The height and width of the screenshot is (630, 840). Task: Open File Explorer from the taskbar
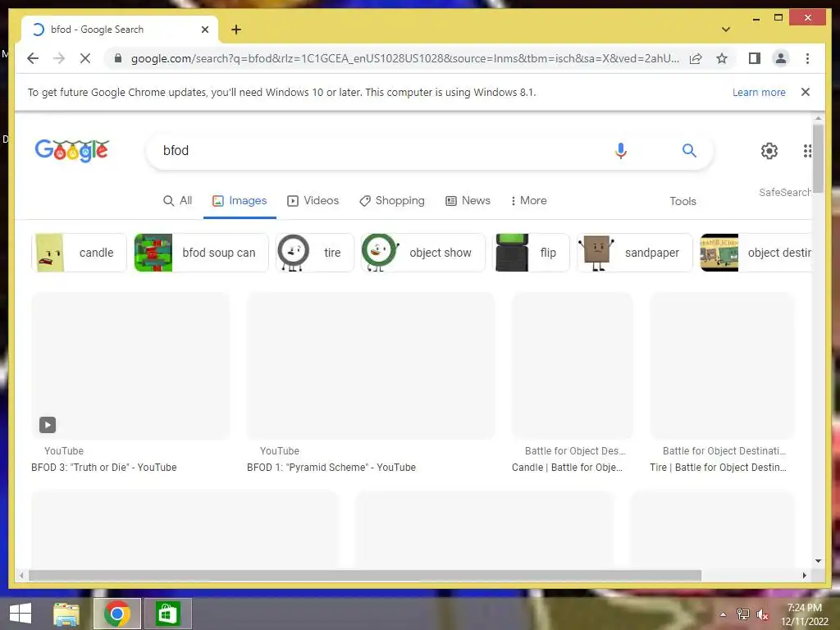[66, 614]
